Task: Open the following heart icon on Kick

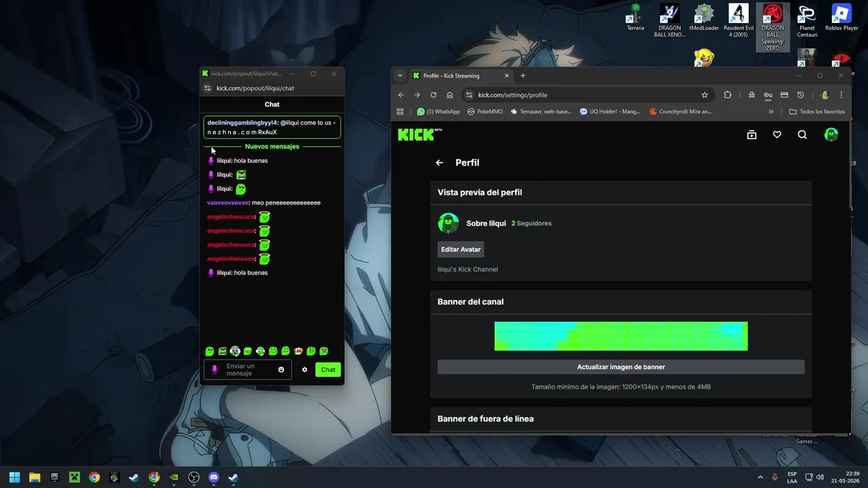Action: (777, 135)
